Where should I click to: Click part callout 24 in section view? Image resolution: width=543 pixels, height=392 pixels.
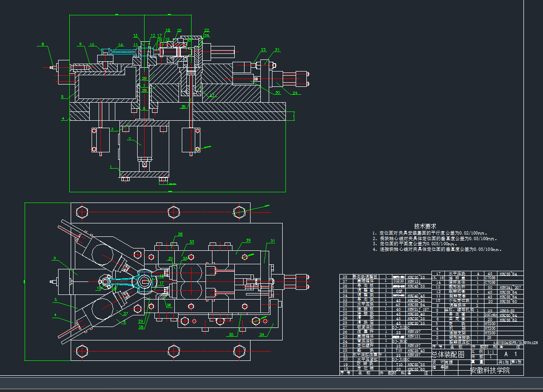294,92
